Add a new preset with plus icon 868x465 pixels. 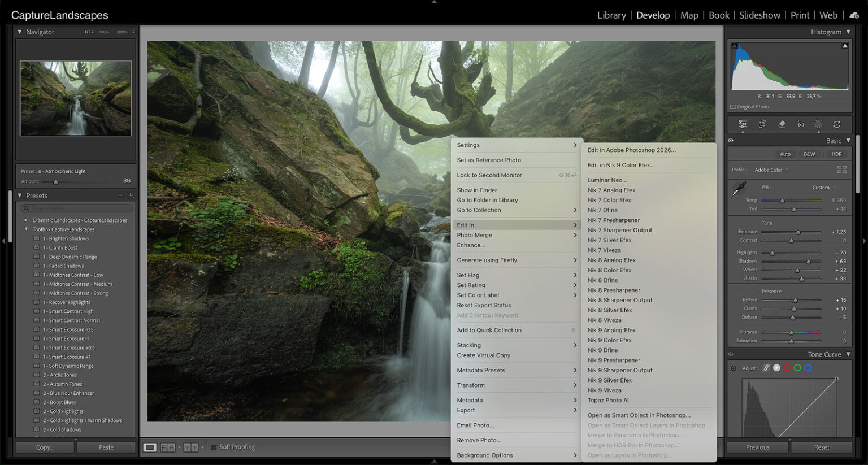[x=131, y=195]
